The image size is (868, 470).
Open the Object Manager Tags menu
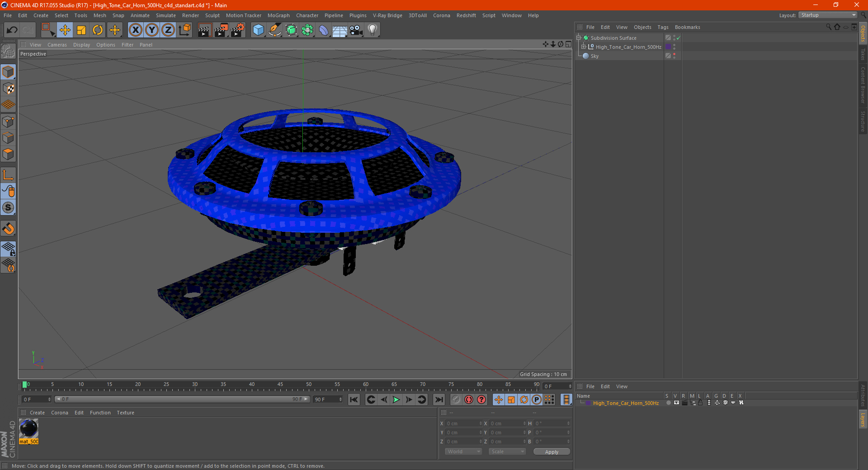point(663,27)
